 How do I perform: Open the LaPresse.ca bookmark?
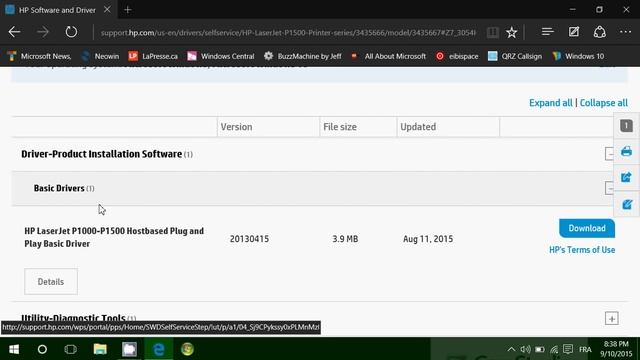point(153,56)
